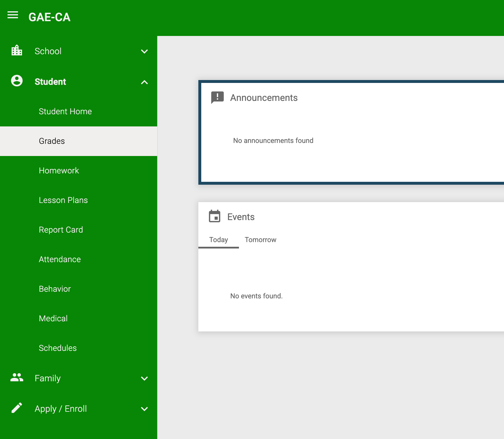Click the Family people icon
The height and width of the screenshot is (439, 504).
16,378
